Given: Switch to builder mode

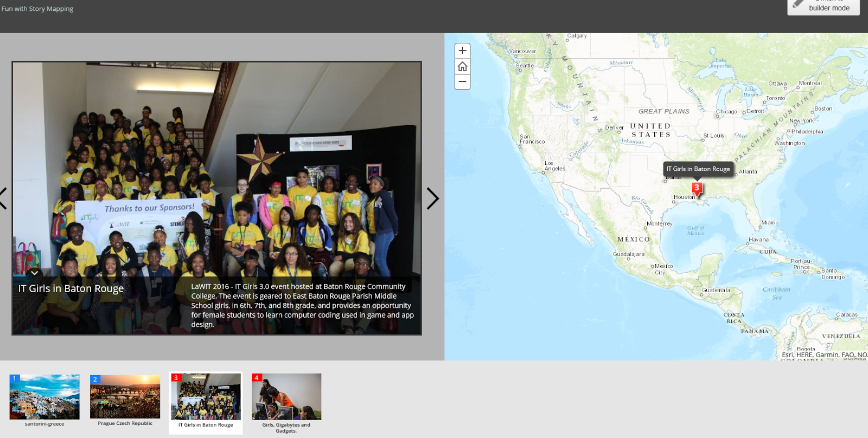Looking at the screenshot, I should click(x=824, y=7).
